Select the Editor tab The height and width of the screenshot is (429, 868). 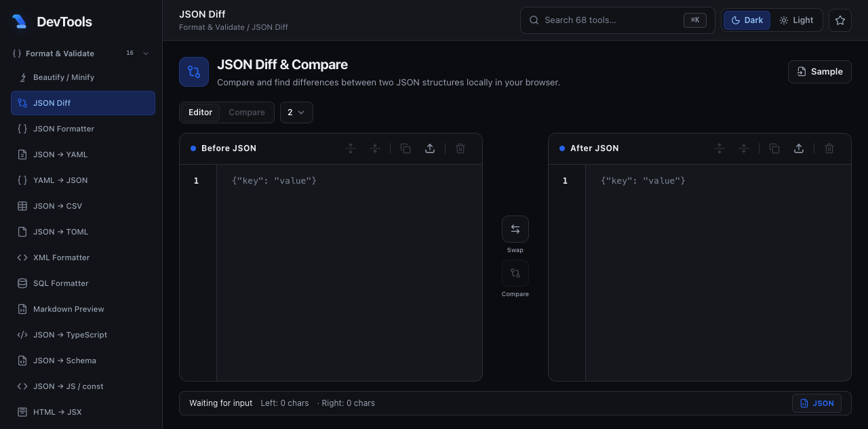pyautogui.click(x=200, y=113)
